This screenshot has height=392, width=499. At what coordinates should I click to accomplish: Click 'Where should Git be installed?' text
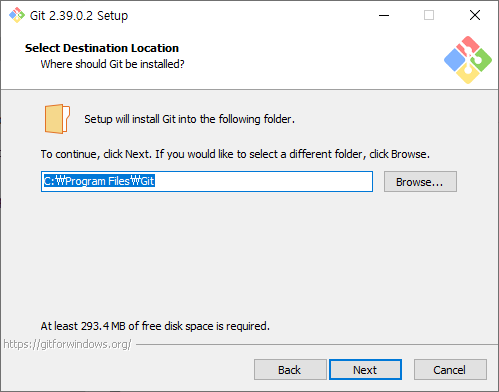(112, 64)
